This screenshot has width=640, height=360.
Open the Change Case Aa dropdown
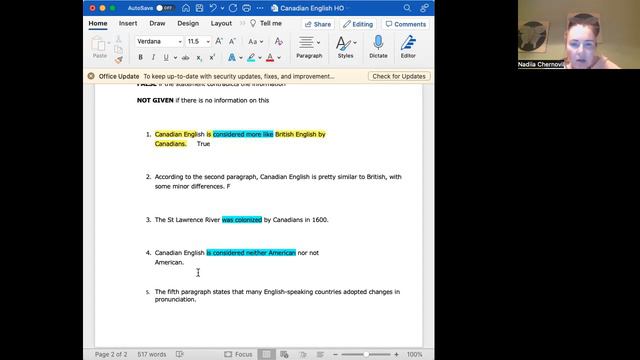256,42
